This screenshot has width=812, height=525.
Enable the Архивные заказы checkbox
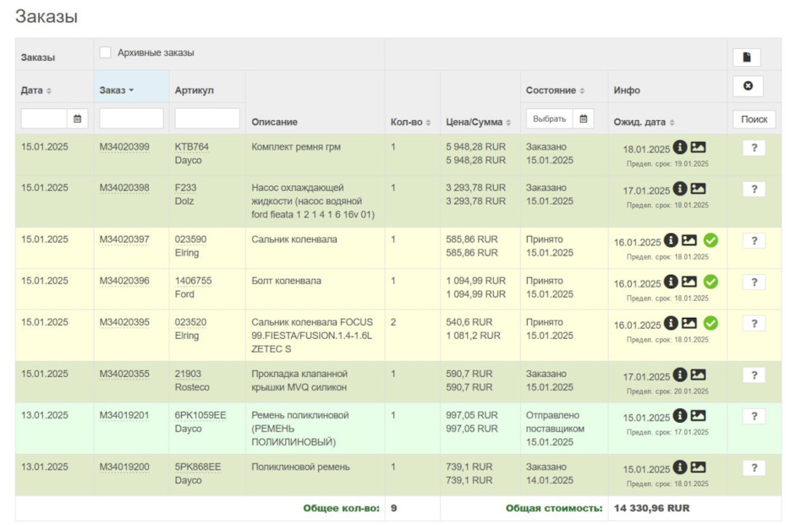pyautogui.click(x=105, y=53)
